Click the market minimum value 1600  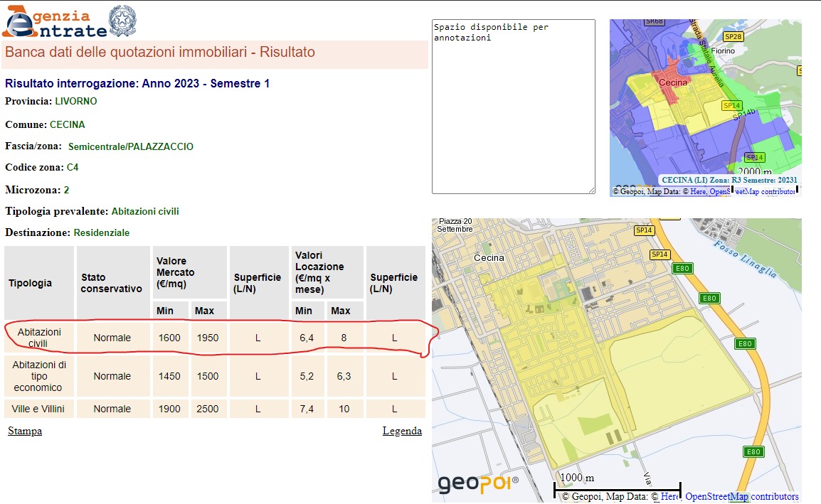point(169,338)
